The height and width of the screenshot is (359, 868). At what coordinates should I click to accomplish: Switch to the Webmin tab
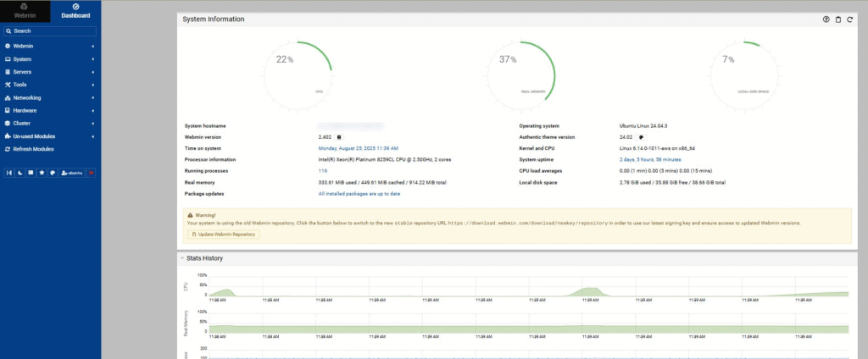tap(25, 11)
